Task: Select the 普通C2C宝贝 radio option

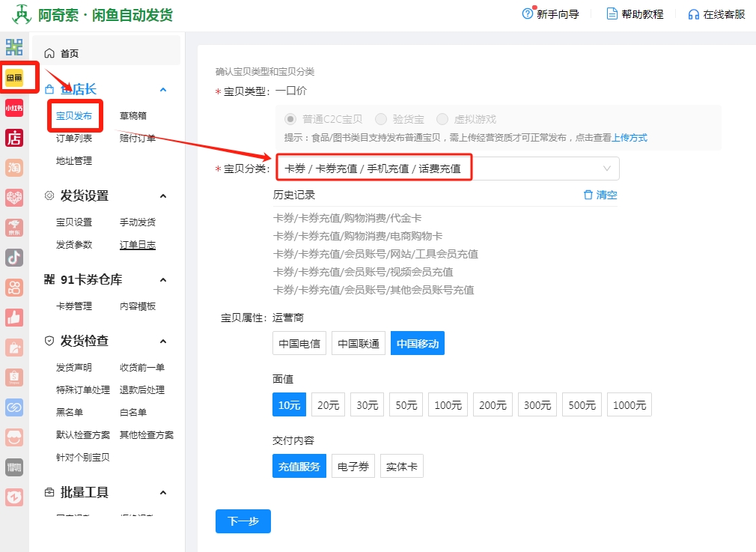Action: [x=290, y=118]
